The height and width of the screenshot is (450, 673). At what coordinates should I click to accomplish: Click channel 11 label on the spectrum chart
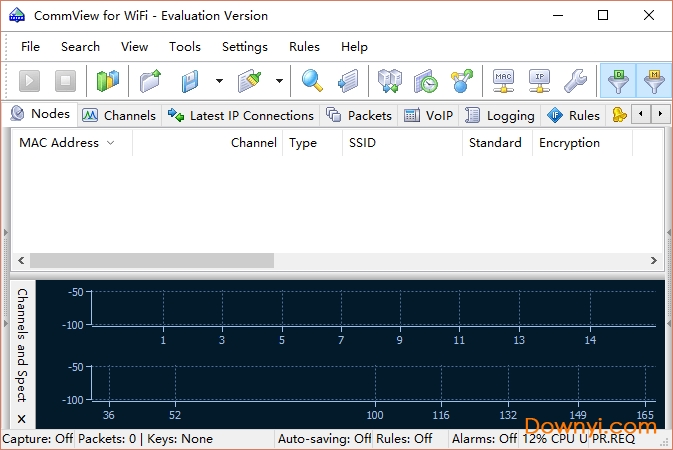[x=459, y=341]
